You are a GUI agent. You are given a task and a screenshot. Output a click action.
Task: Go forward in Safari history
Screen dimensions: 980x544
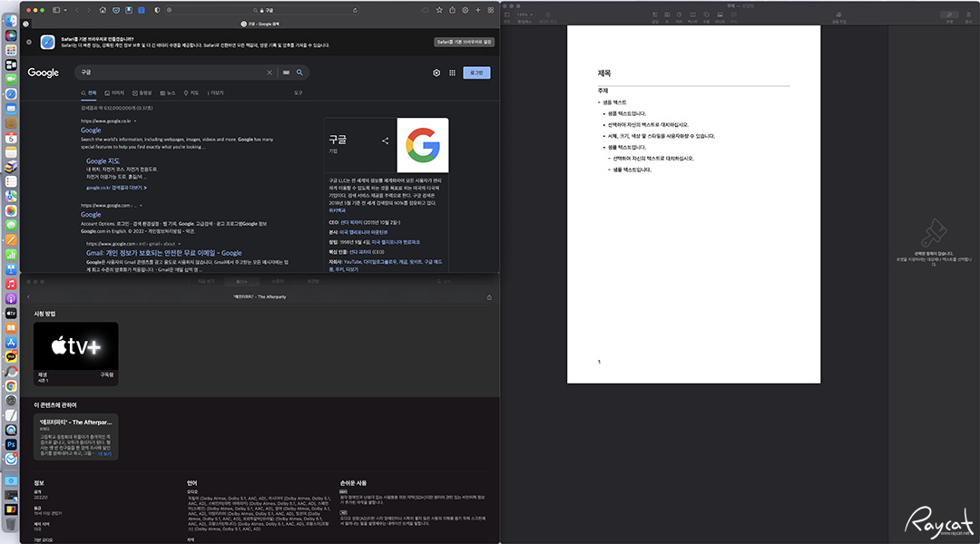point(88,10)
